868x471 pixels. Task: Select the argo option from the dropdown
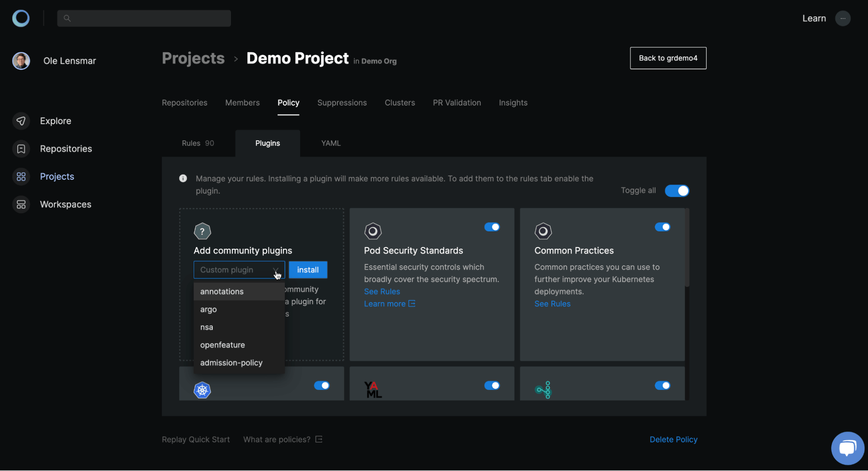tap(208, 310)
